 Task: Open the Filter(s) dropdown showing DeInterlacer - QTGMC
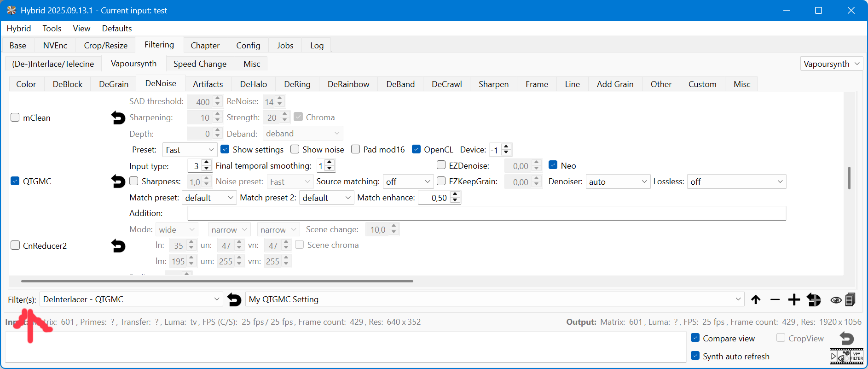pyautogui.click(x=131, y=299)
